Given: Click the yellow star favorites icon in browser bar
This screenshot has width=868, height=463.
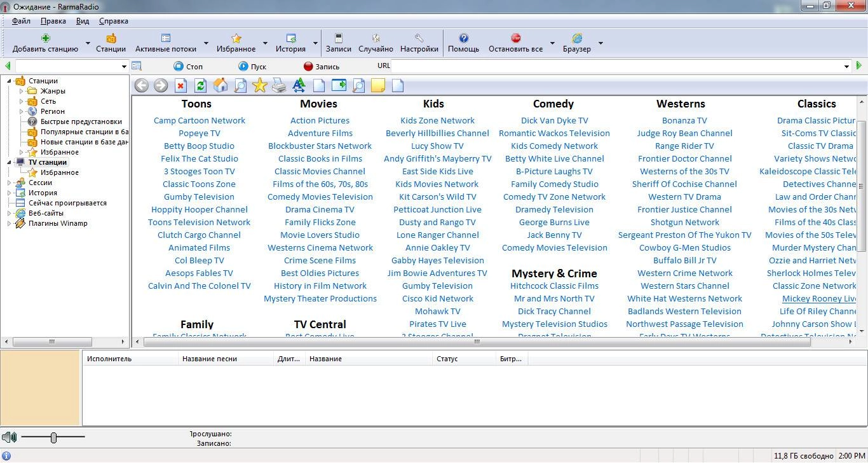Looking at the screenshot, I should tap(259, 85).
